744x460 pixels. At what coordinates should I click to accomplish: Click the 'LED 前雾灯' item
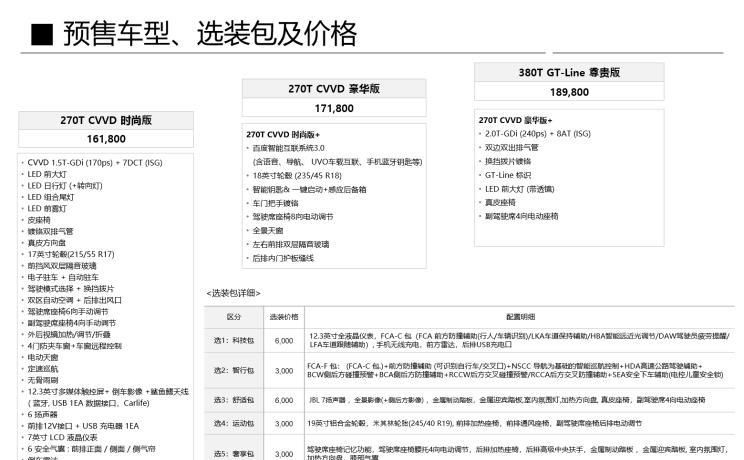[x=47, y=208]
